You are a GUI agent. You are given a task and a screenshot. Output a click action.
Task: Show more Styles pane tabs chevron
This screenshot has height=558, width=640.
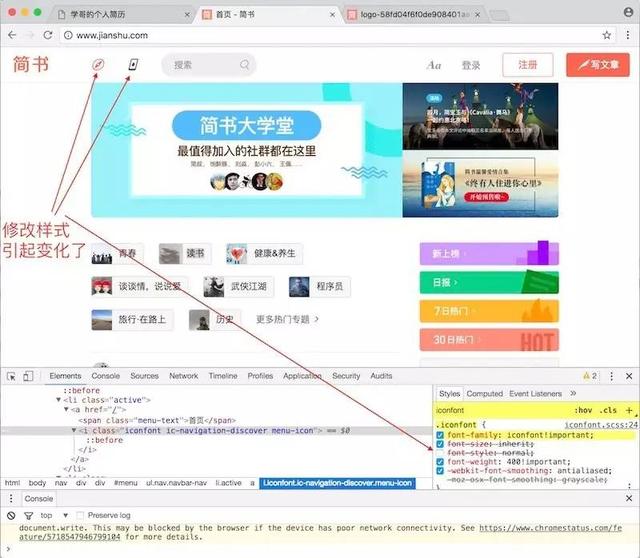point(573,393)
